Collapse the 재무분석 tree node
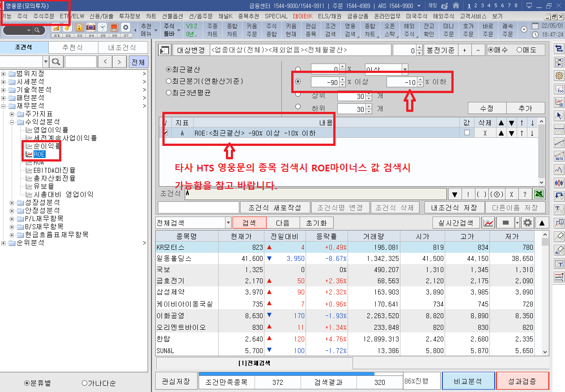 4,106
